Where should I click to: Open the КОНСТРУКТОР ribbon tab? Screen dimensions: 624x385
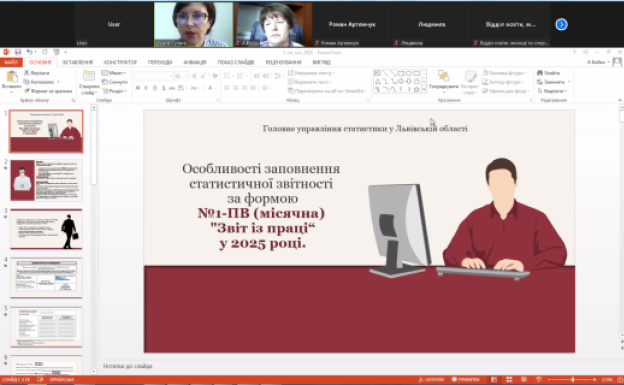(120, 63)
